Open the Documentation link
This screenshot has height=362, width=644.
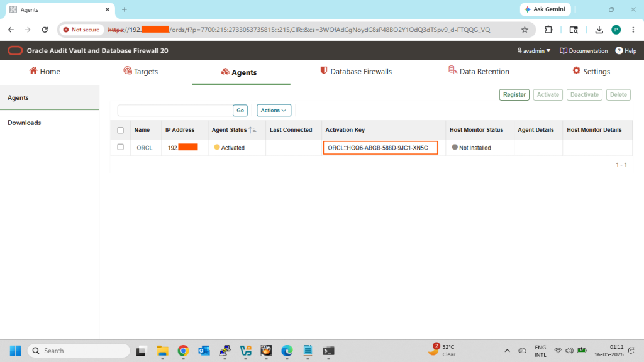point(584,51)
